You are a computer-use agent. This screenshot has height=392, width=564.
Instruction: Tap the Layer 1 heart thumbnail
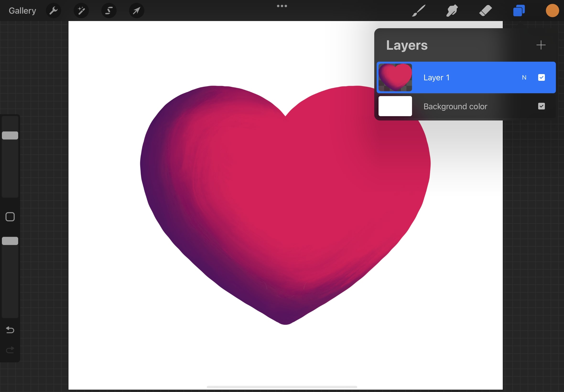(x=395, y=78)
